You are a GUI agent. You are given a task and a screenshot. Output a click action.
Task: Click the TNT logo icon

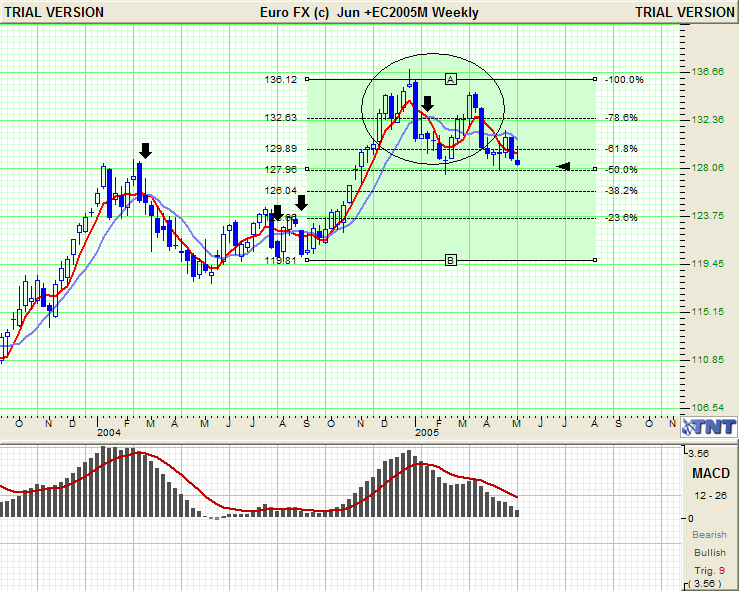(x=709, y=427)
